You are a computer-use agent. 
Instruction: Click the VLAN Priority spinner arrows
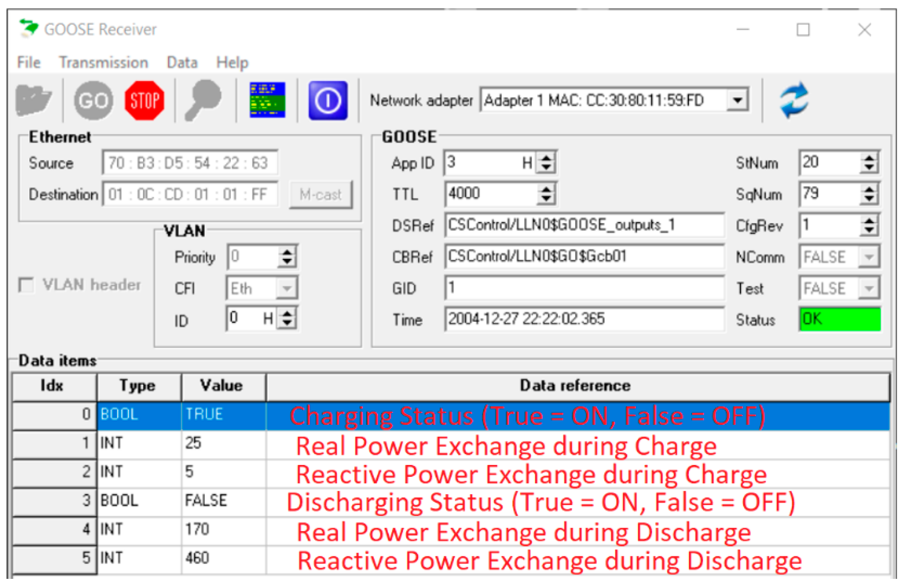click(287, 257)
